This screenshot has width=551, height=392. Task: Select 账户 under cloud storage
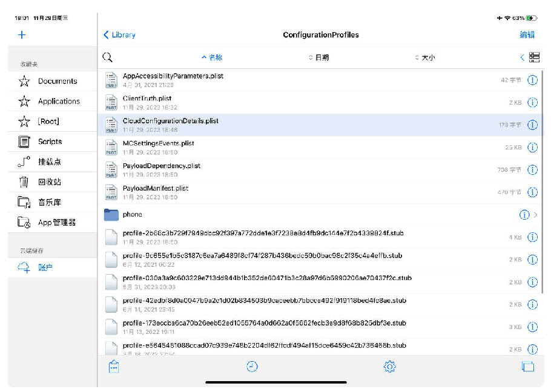(45, 267)
